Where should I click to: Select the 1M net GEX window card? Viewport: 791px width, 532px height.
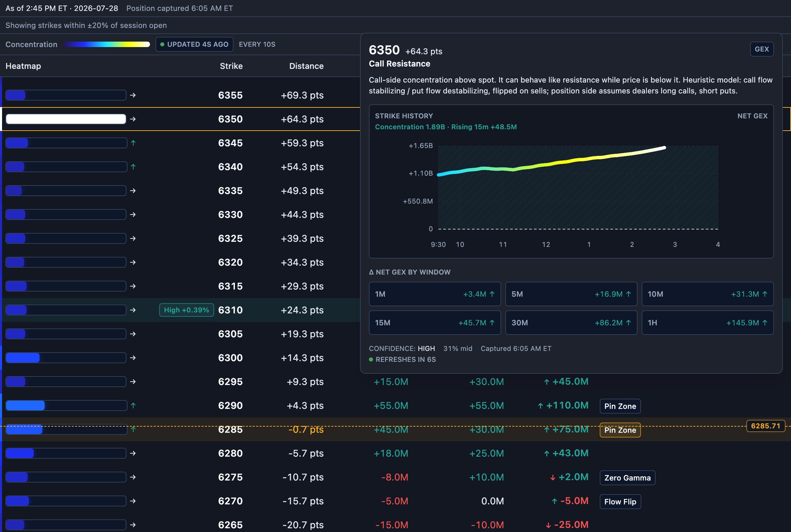pyautogui.click(x=435, y=294)
